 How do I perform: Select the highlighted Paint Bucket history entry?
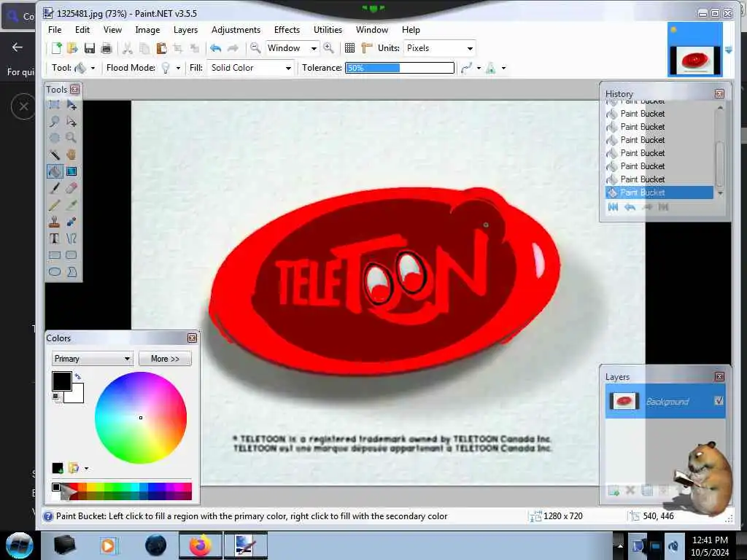tap(659, 192)
